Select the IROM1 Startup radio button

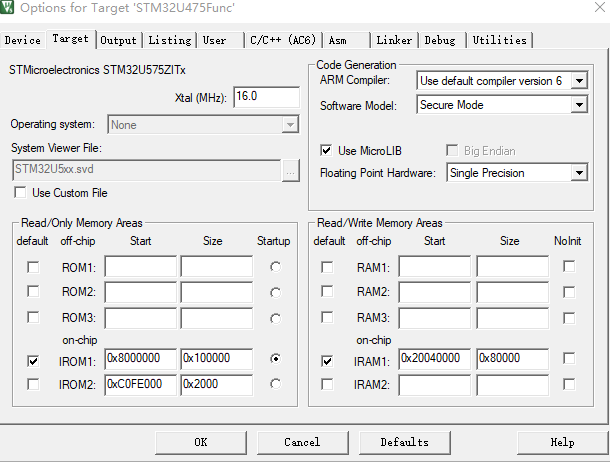click(x=275, y=358)
